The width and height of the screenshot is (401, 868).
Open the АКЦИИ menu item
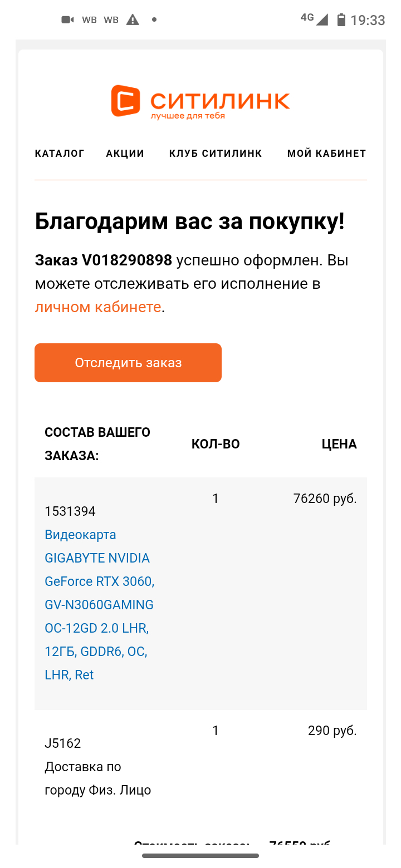coord(125,154)
